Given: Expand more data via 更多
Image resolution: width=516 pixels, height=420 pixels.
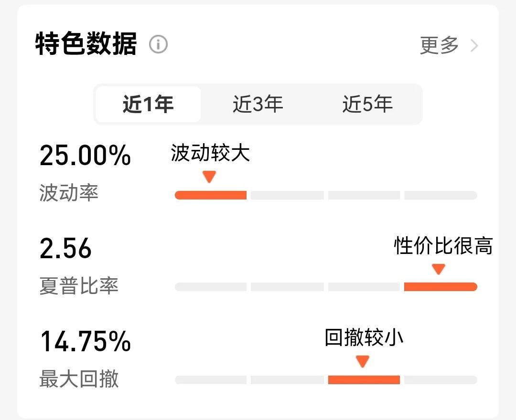Looking at the screenshot, I should coord(440,45).
